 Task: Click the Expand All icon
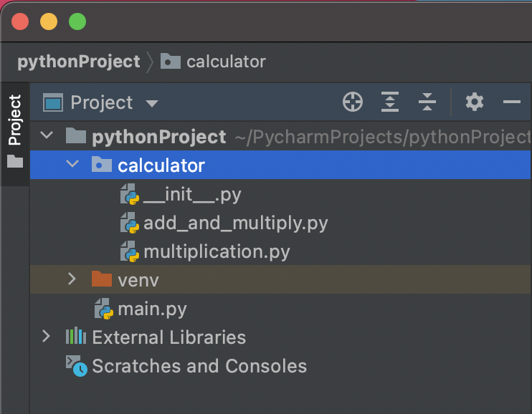(x=390, y=102)
